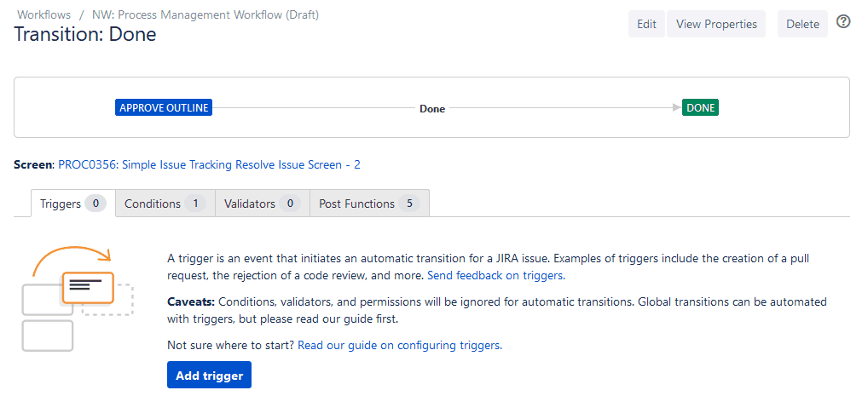This screenshot has height=396, width=868.
Task: Open NW: Process Management Workflow breadcrumb
Action: (205, 14)
